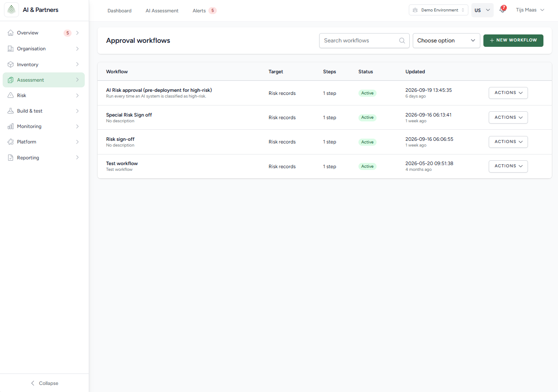Expand the Monitoring sidebar chevron
Image resolution: width=558 pixels, height=392 pixels.
[78, 126]
